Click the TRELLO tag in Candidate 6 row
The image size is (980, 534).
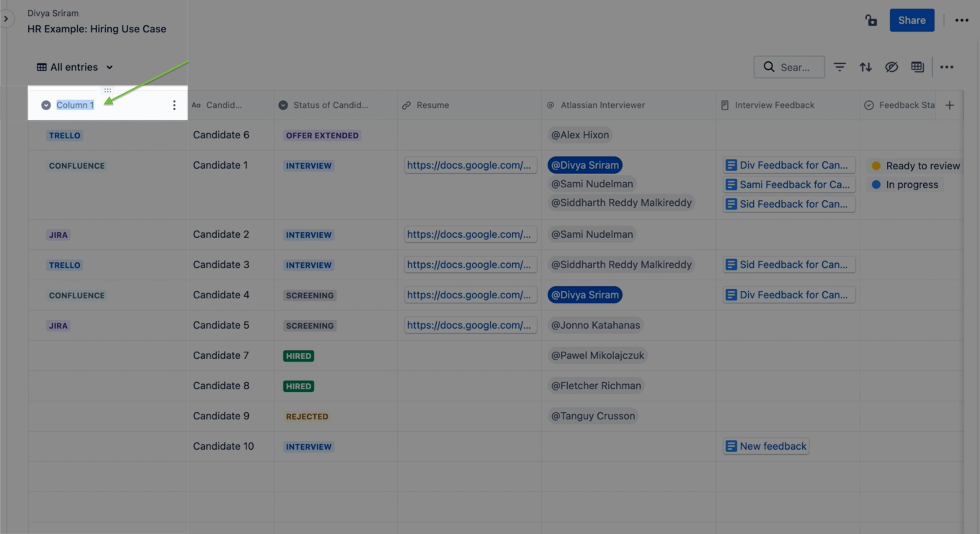click(65, 135)
